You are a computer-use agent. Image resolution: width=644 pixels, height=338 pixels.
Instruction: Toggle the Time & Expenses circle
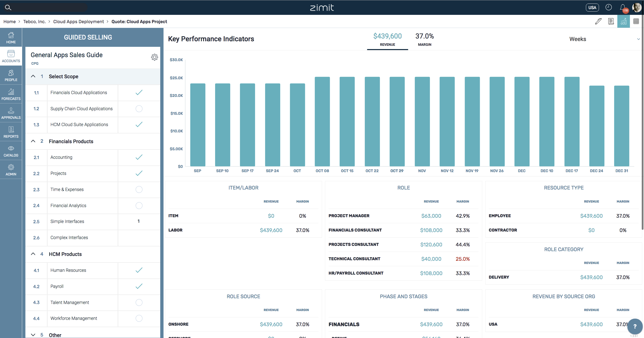(139, 190)
